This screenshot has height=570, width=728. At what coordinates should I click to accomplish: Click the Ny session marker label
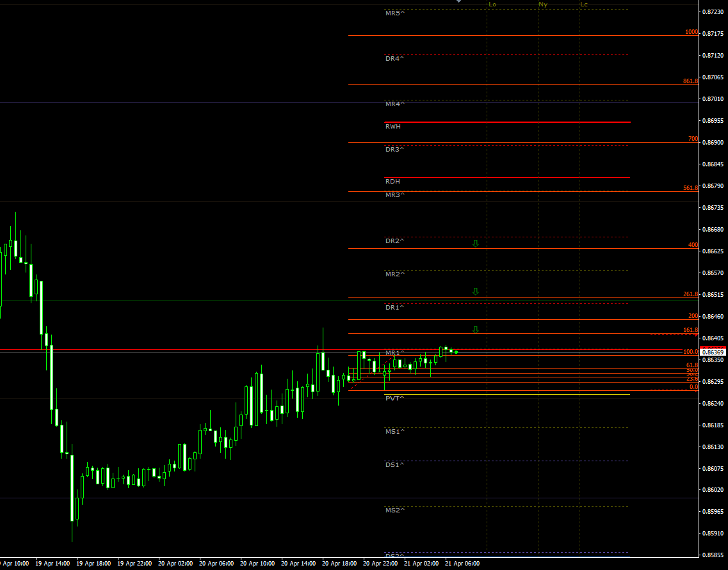(x=543, y=4)
